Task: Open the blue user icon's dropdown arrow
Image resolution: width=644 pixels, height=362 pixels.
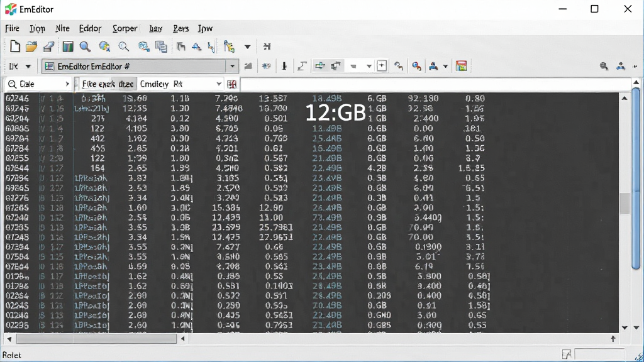Action: click(445, 67)
